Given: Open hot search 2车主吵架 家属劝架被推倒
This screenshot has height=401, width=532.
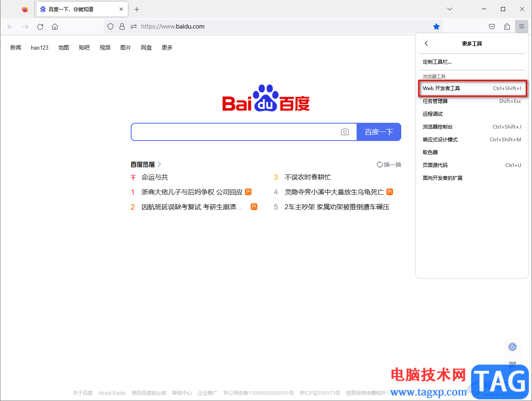Looking at the screenshot, I should tap(337, 207).
